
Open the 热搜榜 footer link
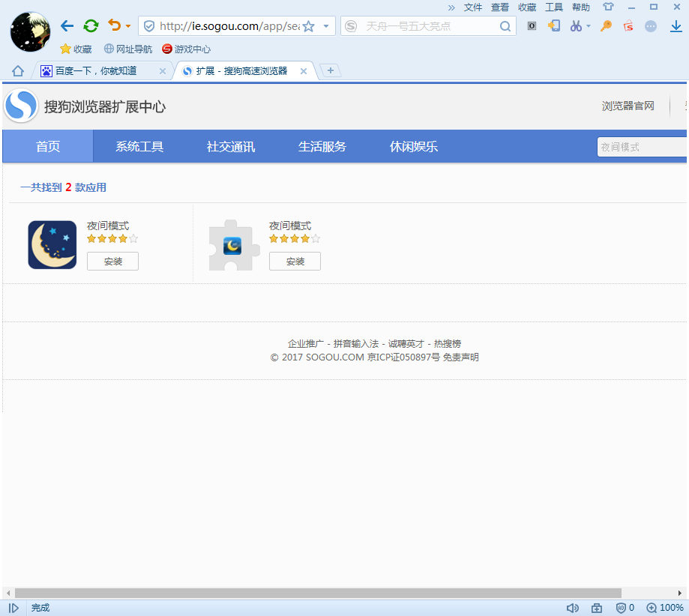[448, 343]
